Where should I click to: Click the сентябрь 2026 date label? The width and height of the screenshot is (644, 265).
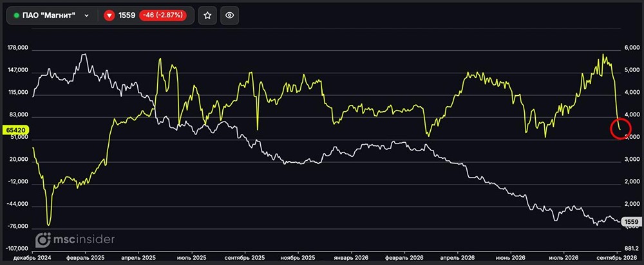pos(618,258)
